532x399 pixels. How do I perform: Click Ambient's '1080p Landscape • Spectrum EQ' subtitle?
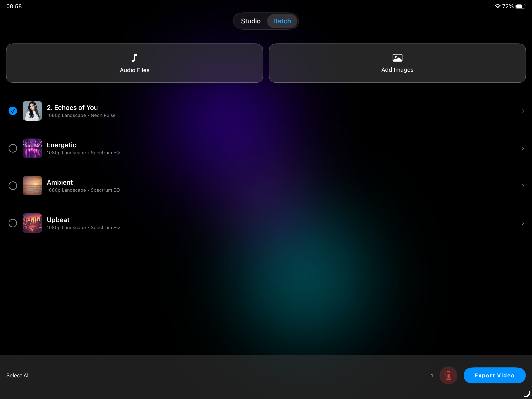point(83,190)
